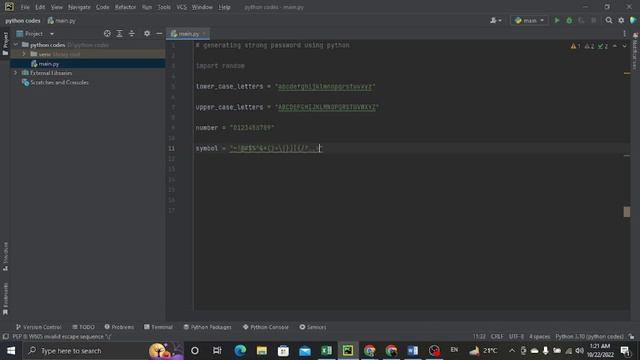640x360 pixels.
Task: Open the Python Console tool window
Action: click(x=266, y=327)
